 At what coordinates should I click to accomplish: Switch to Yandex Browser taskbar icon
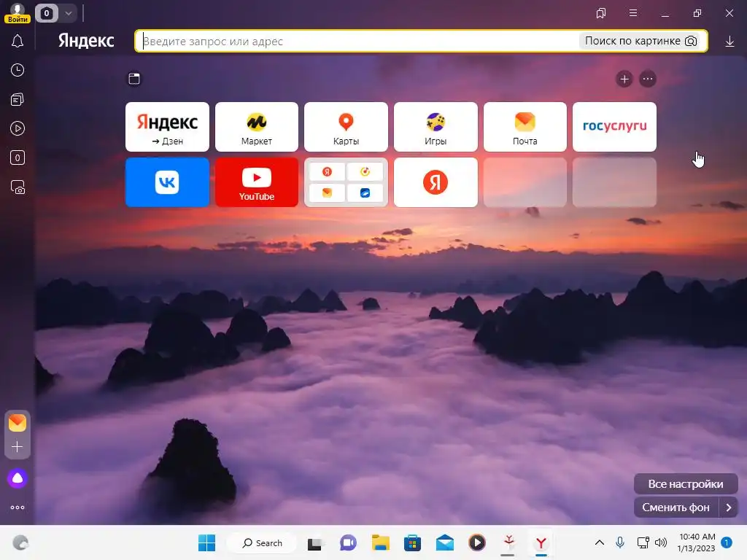(x=541, y=542)
